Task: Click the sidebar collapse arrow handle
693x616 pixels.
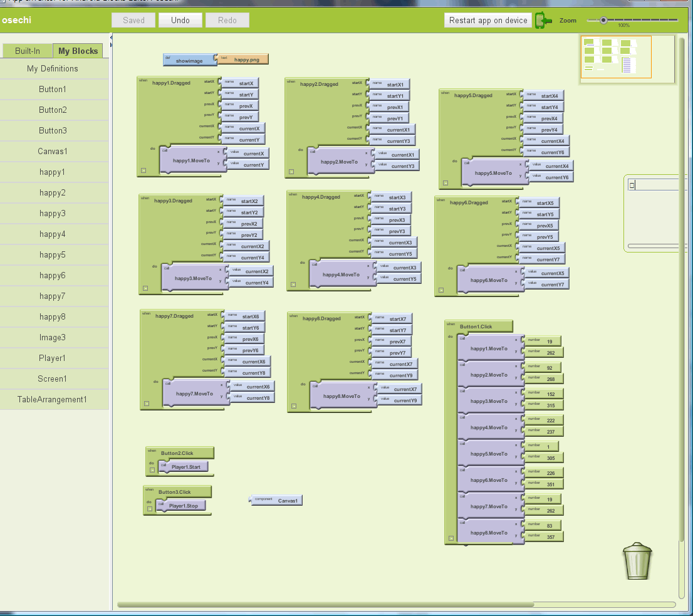Action: point(111,41)
